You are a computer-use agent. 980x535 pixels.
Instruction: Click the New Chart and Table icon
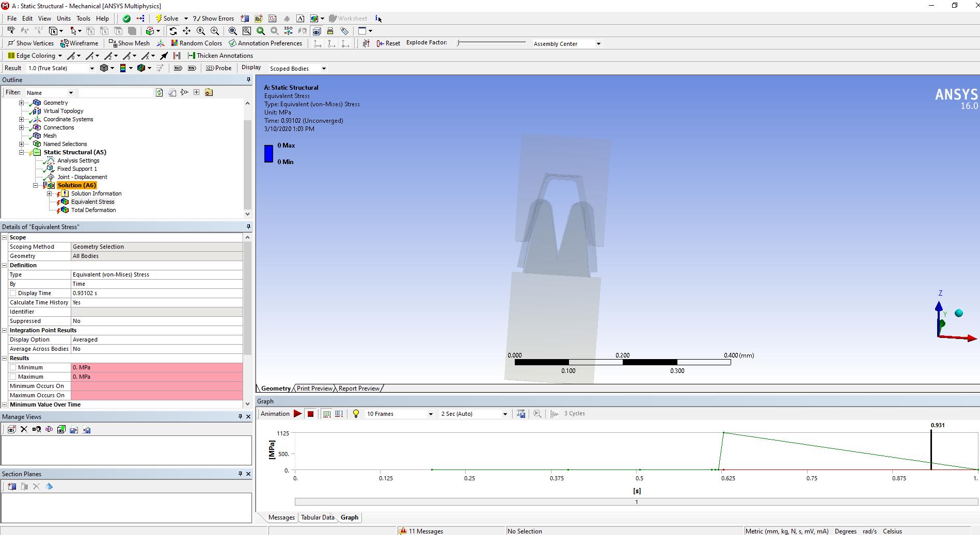(272, 19)
